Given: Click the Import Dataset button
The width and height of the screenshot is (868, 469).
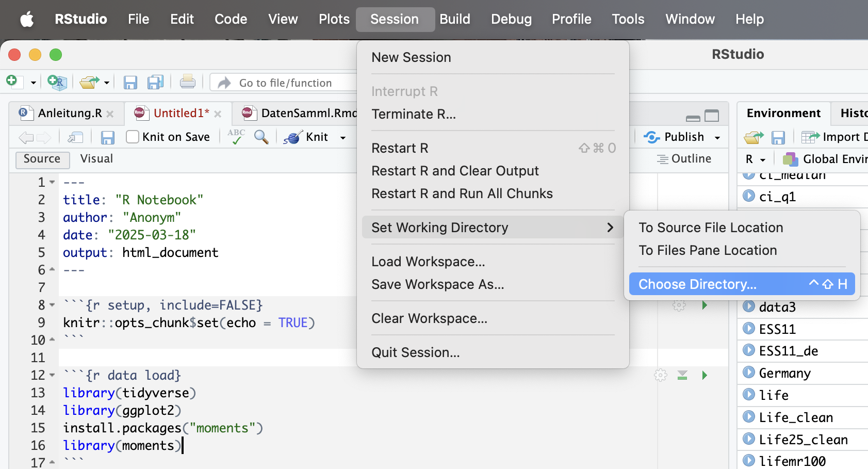Looking at the screenshot, I should click(x=834, y=137).
